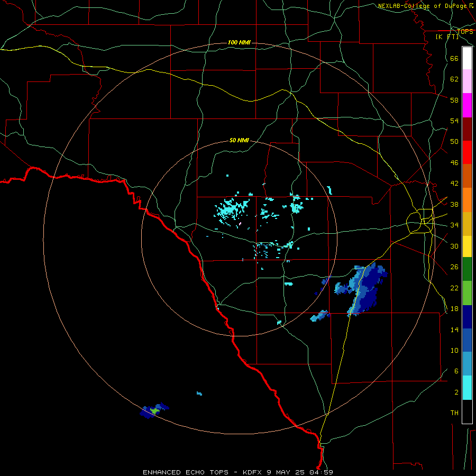The width and height of the screenshot is (476, 476).
Task: Click the "50 NMI" range ring label
Action: point(239,140)
